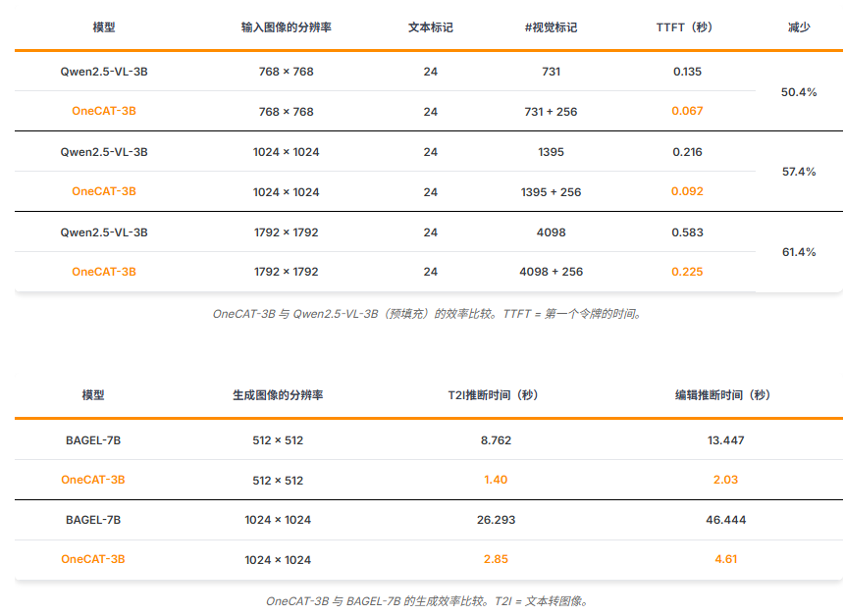Select the orange TTFT value 0.067
Viewport: 844px width, 616px height.
(x=687, y=111)
